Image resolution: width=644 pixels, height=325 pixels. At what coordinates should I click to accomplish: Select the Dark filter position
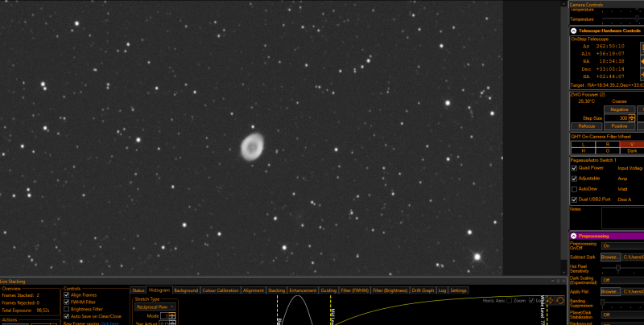tap(632, 151)
